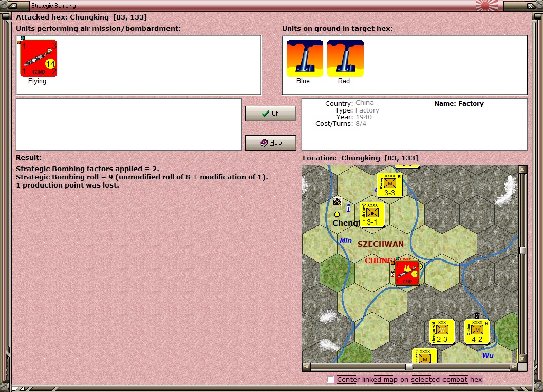This screenshot has height=392, width=543.
Task: Select the Red factory icon
Action: 345,58
